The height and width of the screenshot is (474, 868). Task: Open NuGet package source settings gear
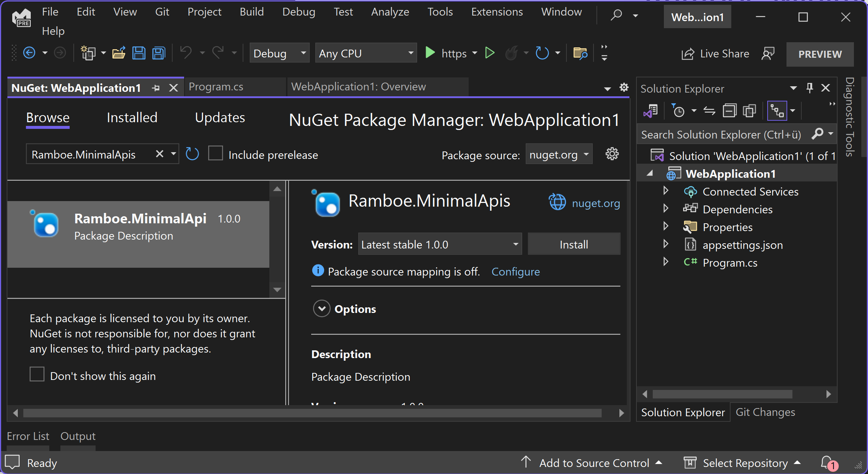click(x=612, y=154)
